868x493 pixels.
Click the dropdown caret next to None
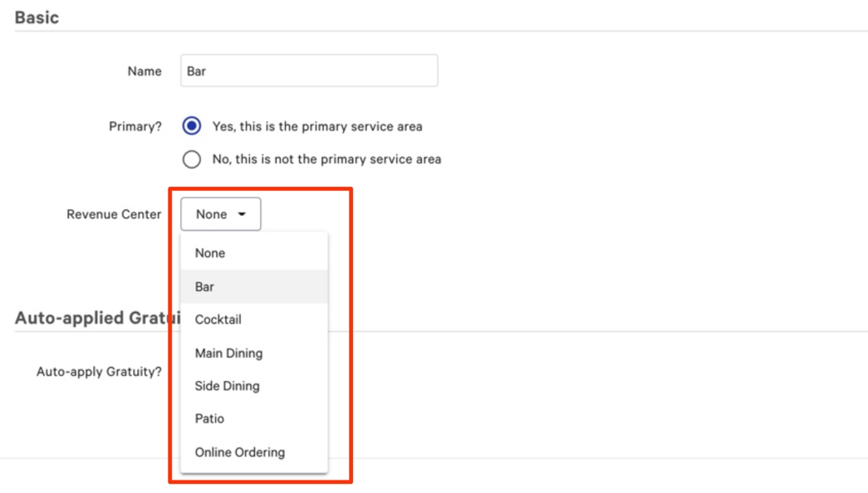pos(241,213)
